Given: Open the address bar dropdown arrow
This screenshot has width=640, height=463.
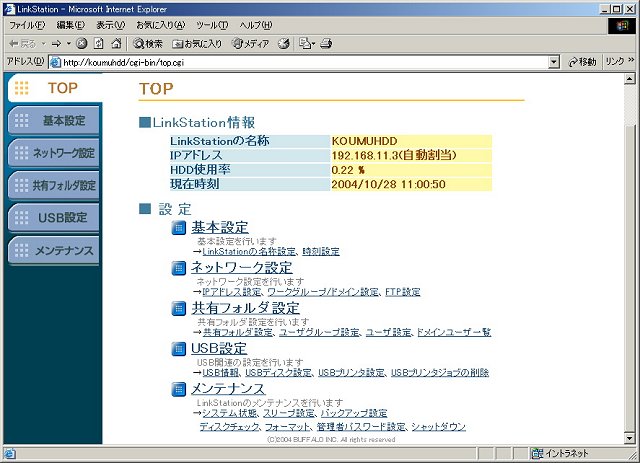Looking at the screenshot, I should pos(553,62).
